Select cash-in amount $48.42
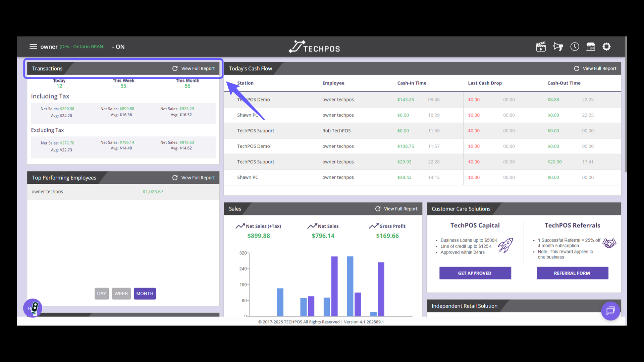 point(404,177)
